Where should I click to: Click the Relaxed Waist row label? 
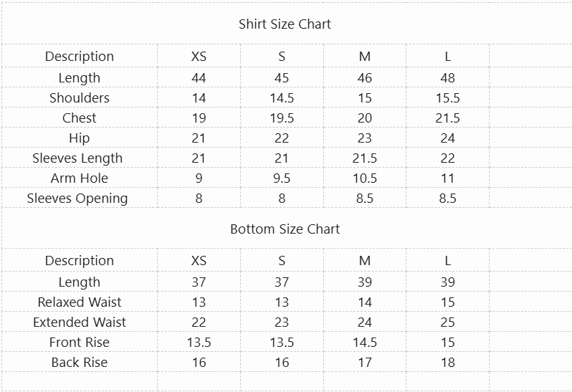click(80, 302)
